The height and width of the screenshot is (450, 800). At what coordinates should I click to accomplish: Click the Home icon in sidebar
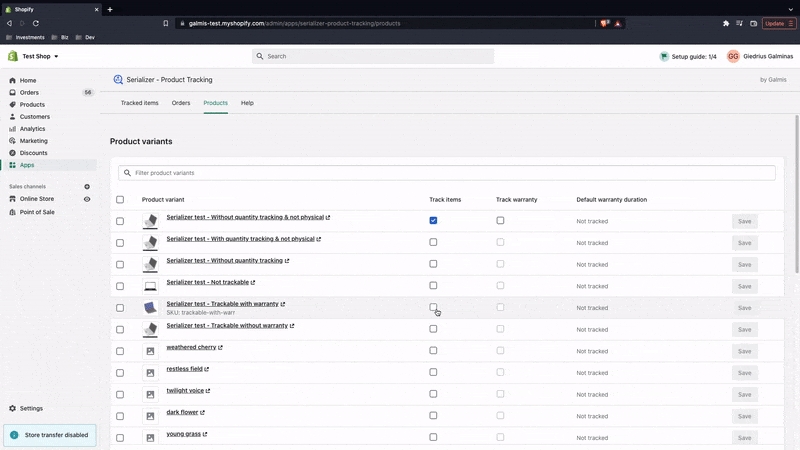coord(13,80)
